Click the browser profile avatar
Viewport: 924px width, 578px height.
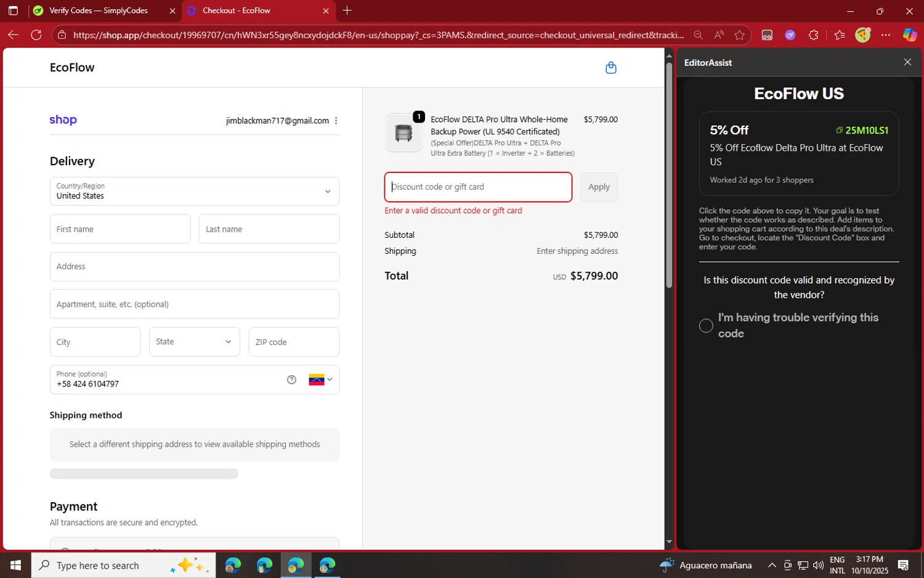coord(863,35)
